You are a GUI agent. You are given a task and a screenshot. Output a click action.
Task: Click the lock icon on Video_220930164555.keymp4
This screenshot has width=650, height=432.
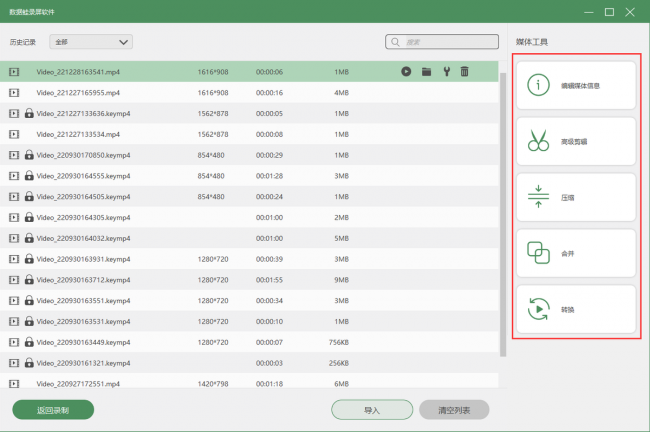[29, 175]
